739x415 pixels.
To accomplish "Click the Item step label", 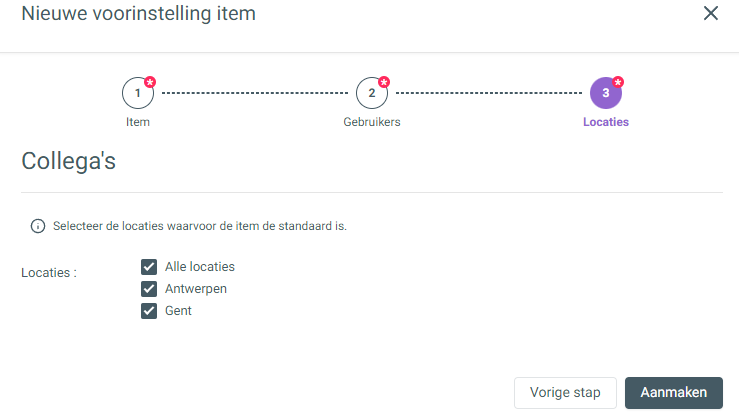I will click(138, 122).
